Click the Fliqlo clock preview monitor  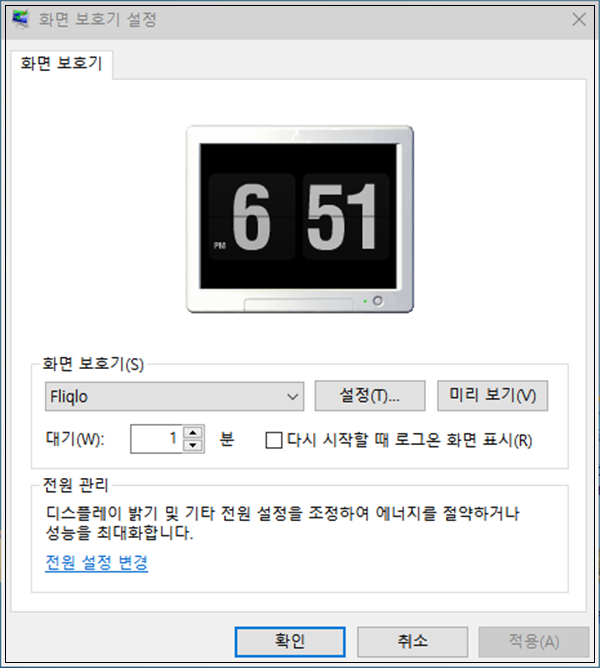300,219
